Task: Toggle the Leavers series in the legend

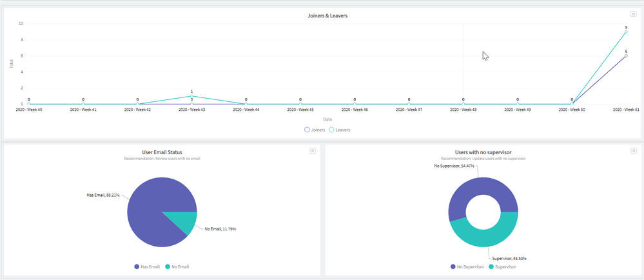Action: pos(339,130)
